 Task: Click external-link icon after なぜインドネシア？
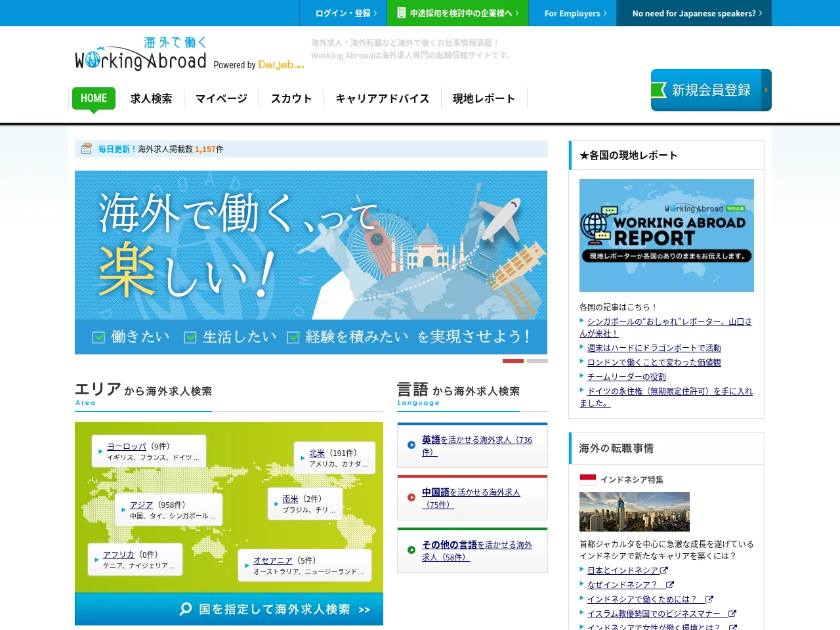670,585
